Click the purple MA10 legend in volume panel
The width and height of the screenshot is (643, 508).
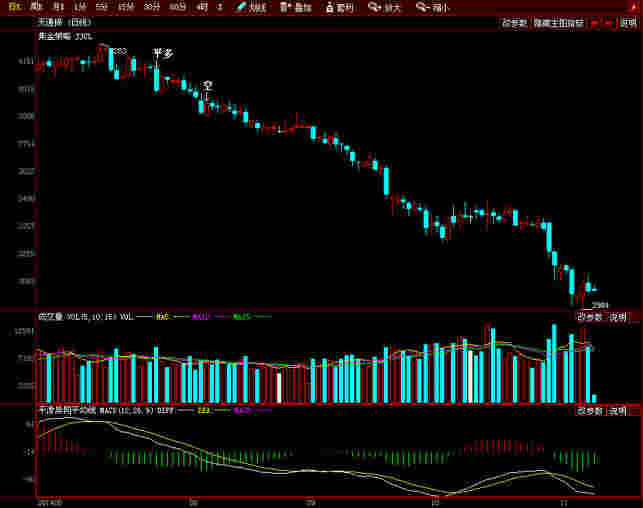(x=201, y=317)
